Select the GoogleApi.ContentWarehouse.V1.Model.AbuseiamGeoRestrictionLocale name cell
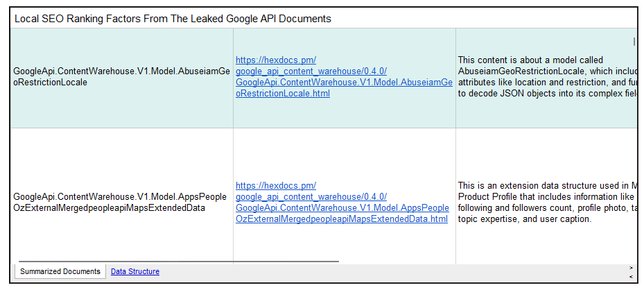 click(121, 78)
